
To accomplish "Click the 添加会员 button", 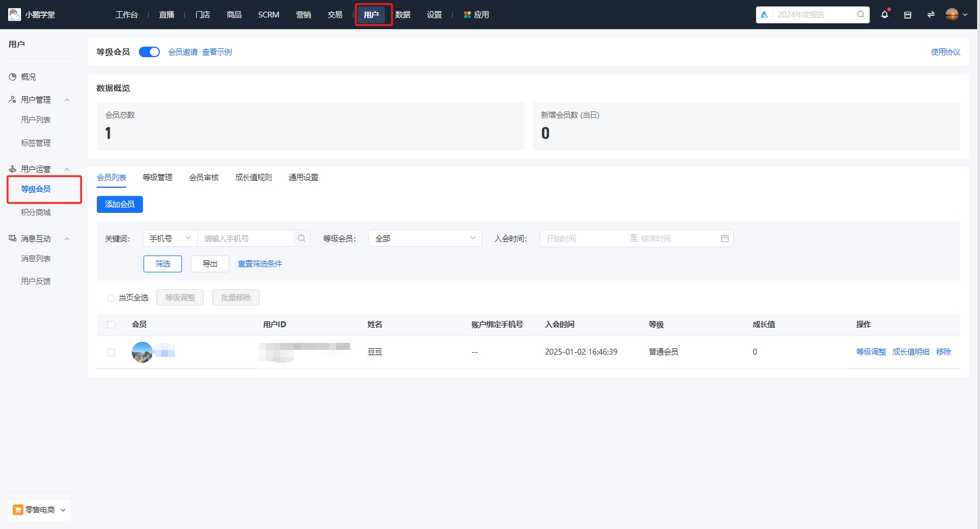I will point(120,204).
